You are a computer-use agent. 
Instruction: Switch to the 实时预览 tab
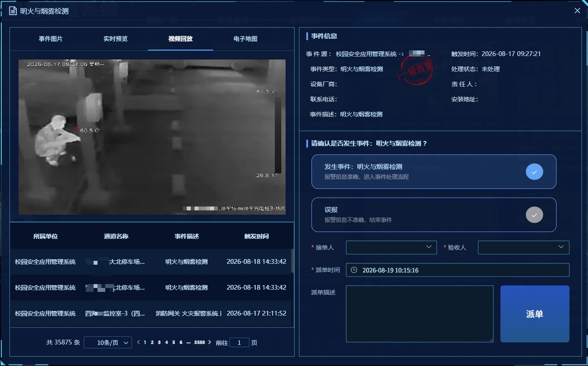click(116, 39)
